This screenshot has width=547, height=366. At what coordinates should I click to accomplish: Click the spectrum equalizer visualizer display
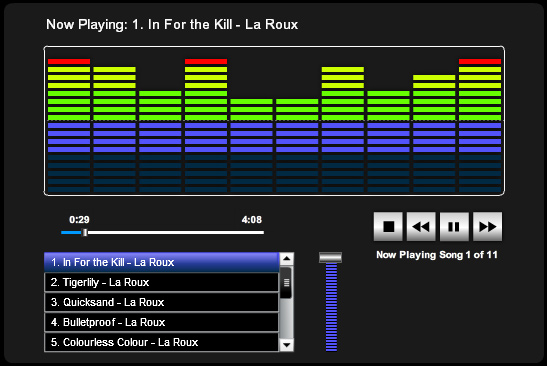(274, 121)
